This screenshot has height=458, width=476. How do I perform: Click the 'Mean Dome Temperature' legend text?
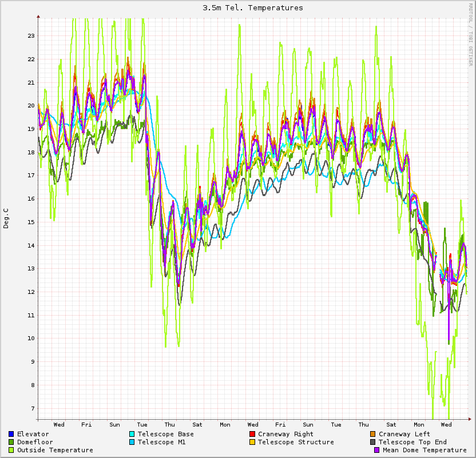pos(425,450)
